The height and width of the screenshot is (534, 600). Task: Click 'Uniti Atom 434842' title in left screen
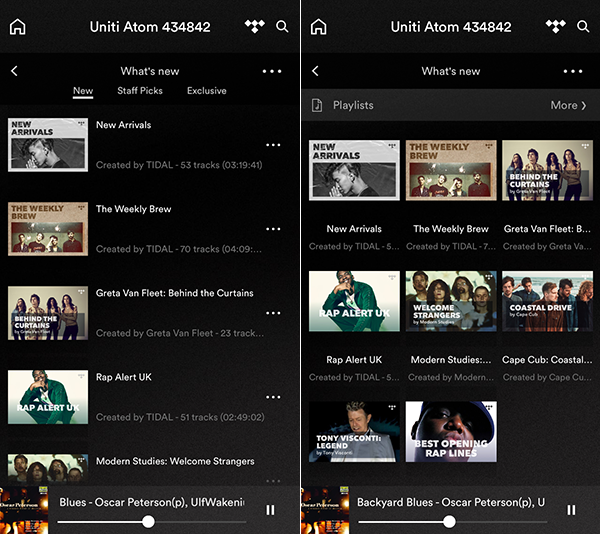point(150,27)
